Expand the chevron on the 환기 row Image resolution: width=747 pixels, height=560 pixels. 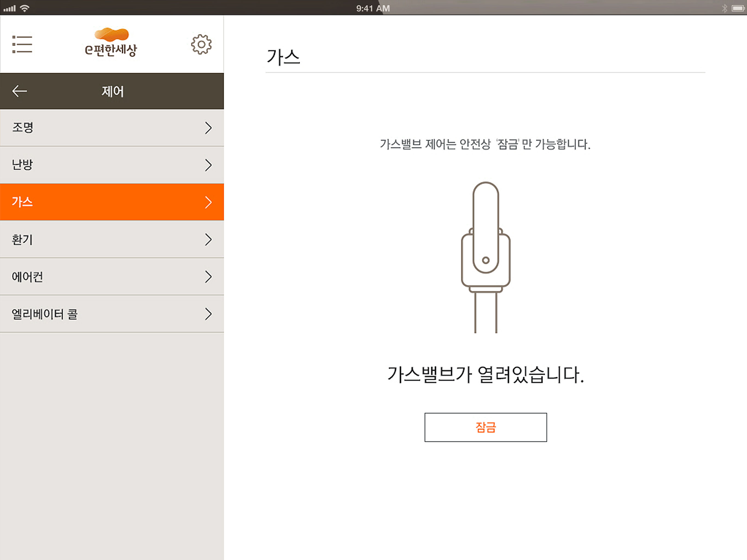208,240
